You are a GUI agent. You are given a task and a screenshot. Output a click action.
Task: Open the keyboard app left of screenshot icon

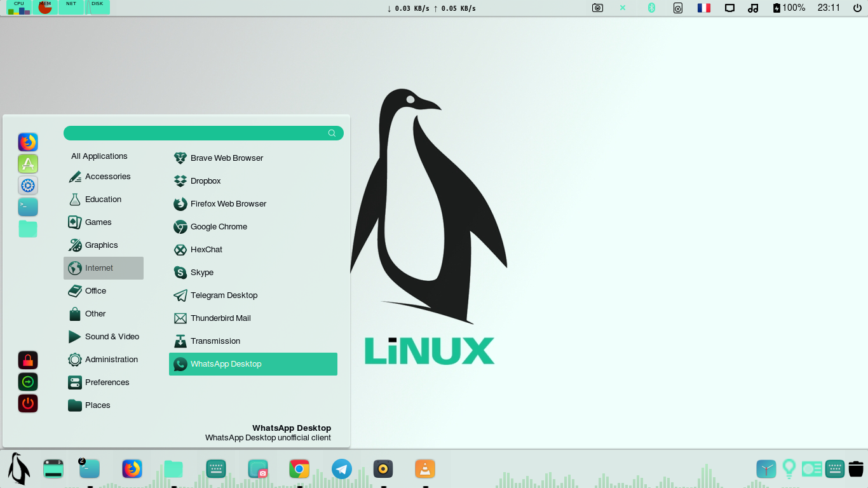(x=216, y=469)
